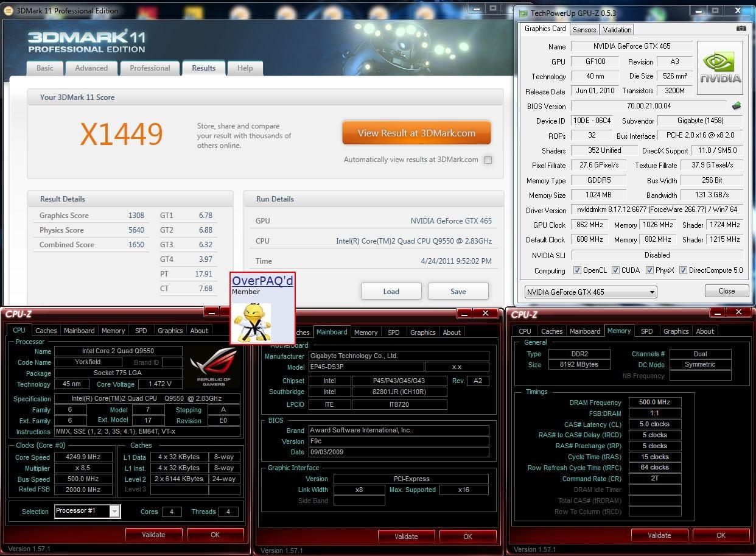Open CPU tab in right CPU-Z window
The width and height of the screenshot is (756, 556).
point(525,331)
